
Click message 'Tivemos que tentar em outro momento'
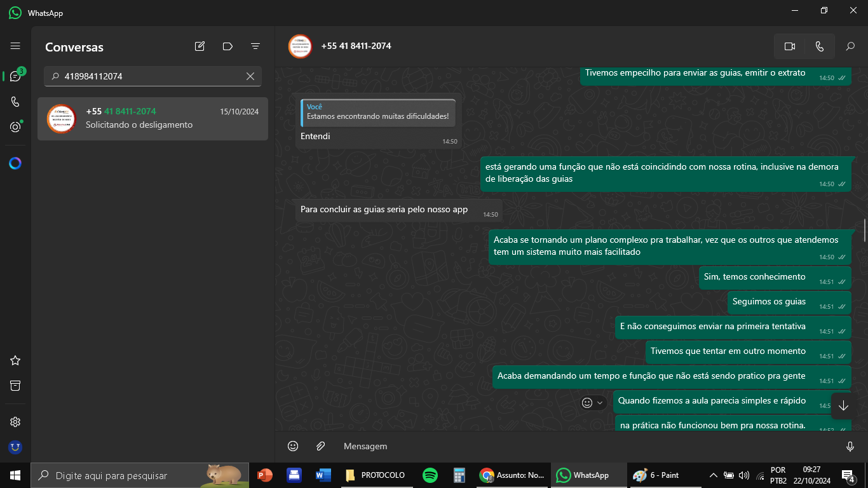point(748,351)
